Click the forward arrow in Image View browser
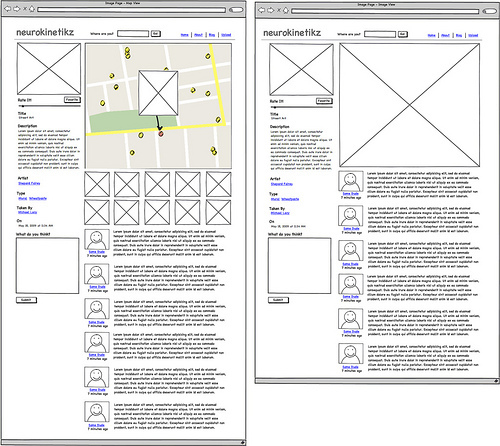Screen dimensions: 500x446 pos(270,10)
